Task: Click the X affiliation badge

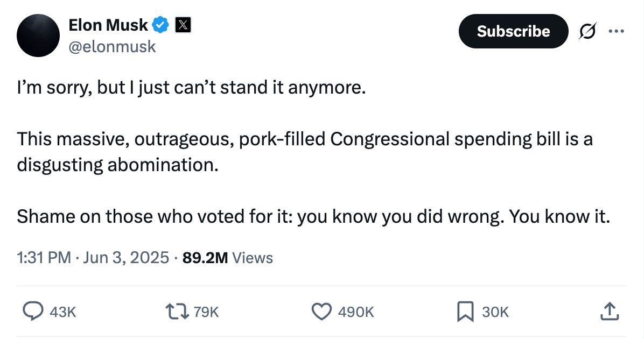Action: click(x=183, y=24)
